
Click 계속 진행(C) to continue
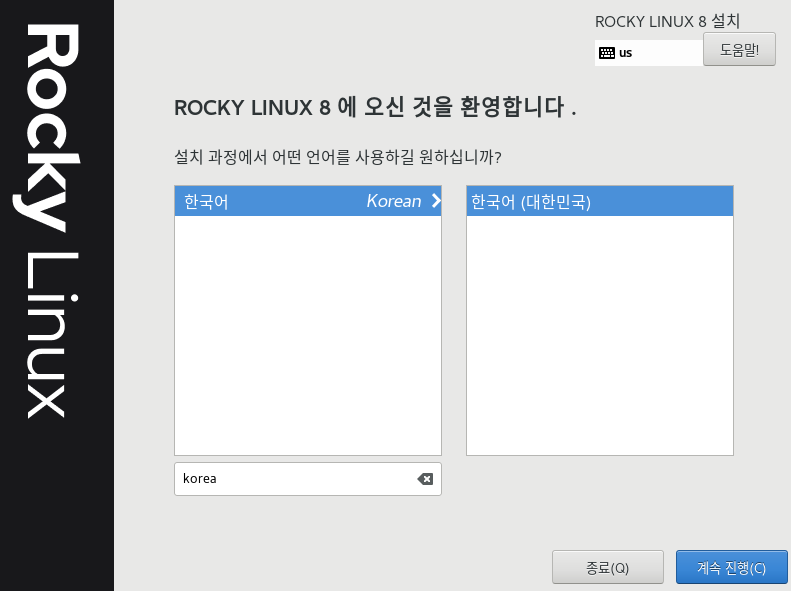[731, 568]
